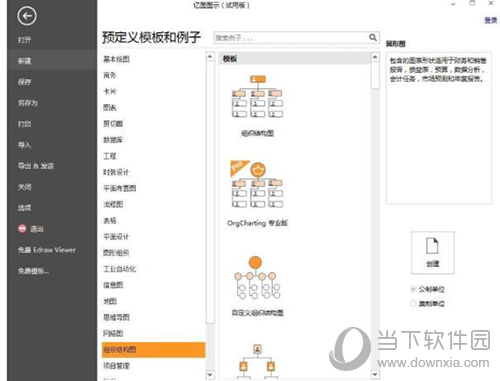Open 导入 in the sidebar

pos(24,145)
